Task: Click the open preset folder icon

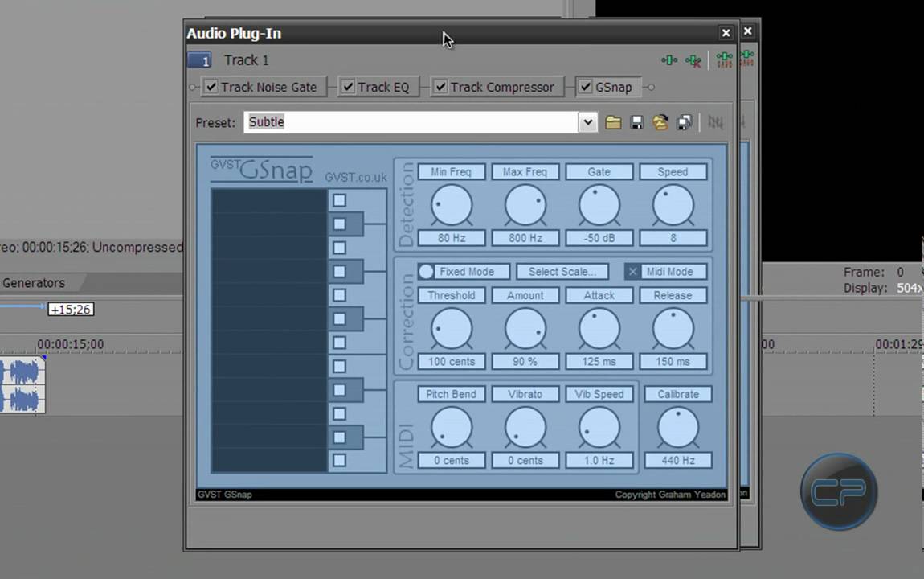Action: pyautogui.click(x=613, y=123)
